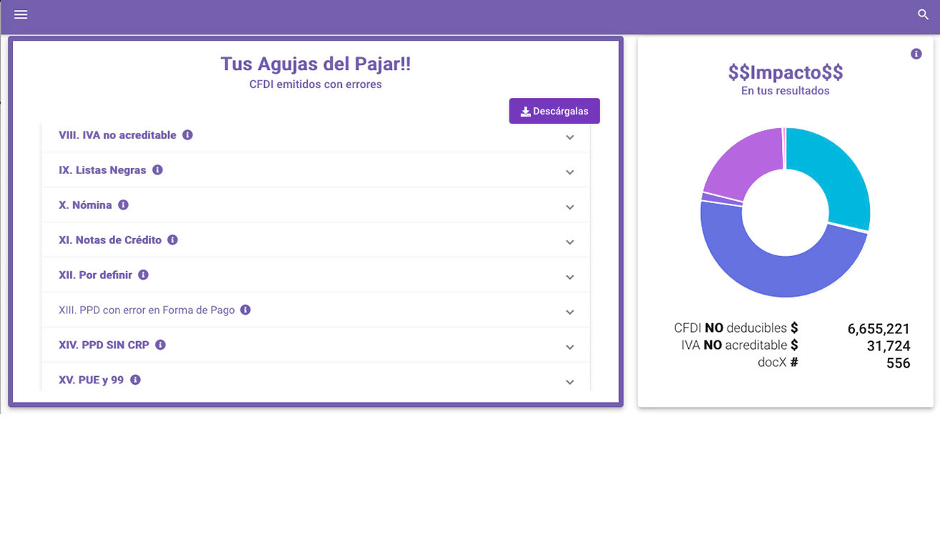
Task: Show info for XV. PUE y 99
Action: [x=135, y=380]
